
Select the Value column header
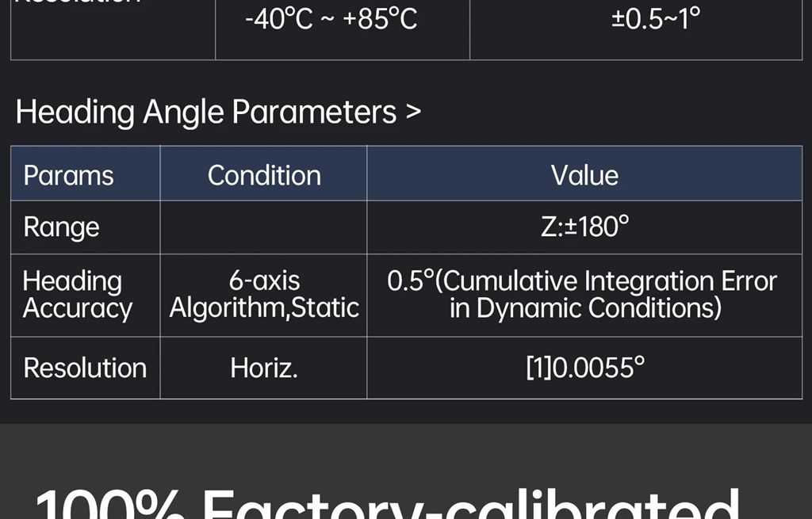click(x=584, y=175)
